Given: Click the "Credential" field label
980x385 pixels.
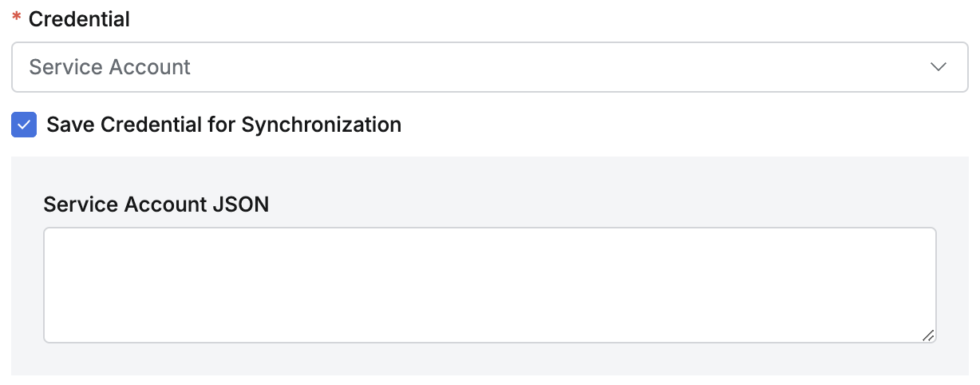Looking at the screenshot, I should 79,19.
